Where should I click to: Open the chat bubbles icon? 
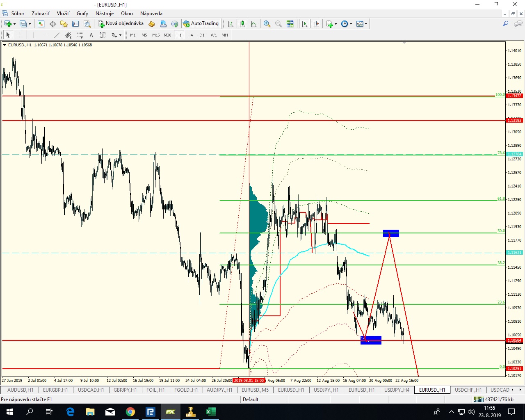517,24
